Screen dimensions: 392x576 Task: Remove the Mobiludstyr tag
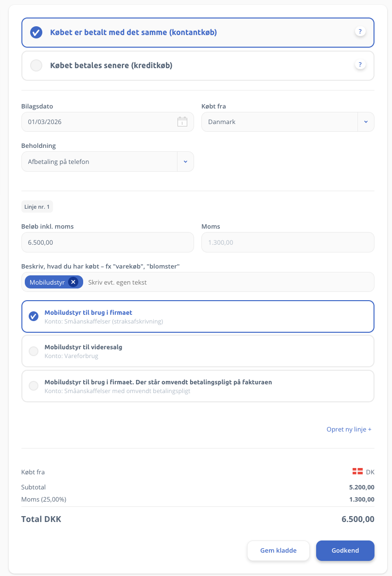73,282
